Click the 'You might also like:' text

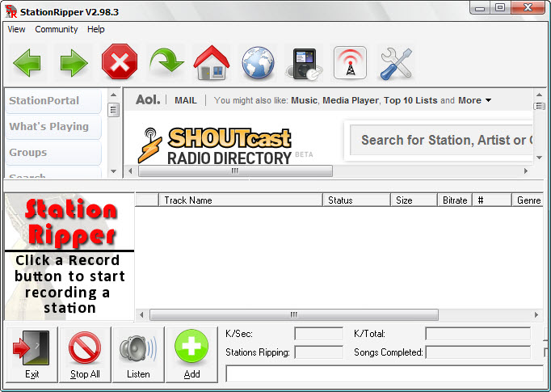pyautogui.click(x=251, y=100)
